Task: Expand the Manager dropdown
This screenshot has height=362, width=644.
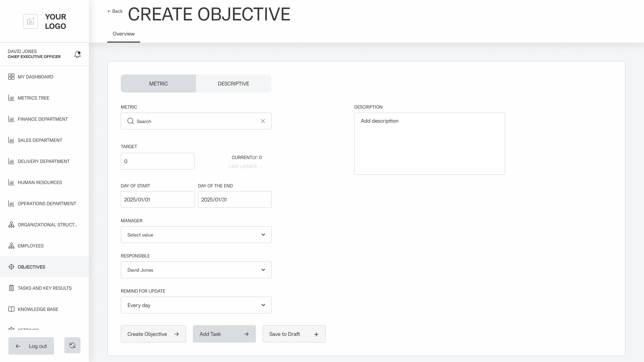Action: (196, 235)
